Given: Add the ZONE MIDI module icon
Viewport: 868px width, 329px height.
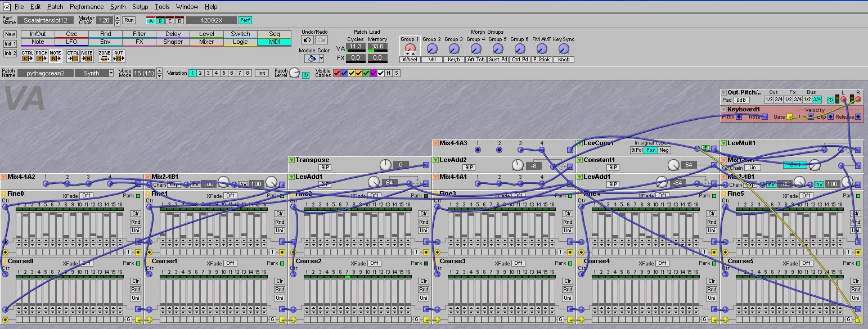Looking at the screenshot, I should pos(104,56).
